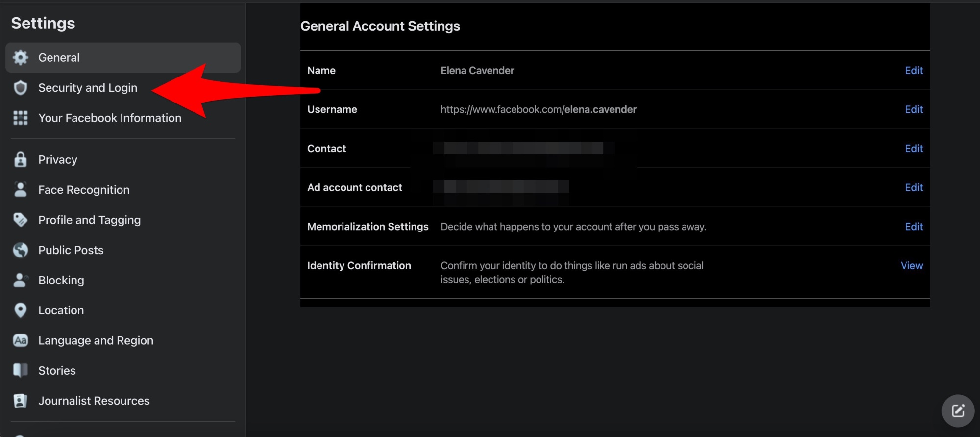Open Security and Login settings
The width and height of the screenshot is (980, 437).
(x=123, y=88)
